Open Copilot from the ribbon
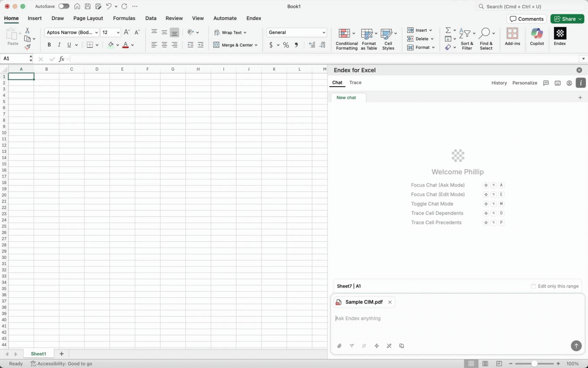The image size is (588, 368). [x=537, y=36]
